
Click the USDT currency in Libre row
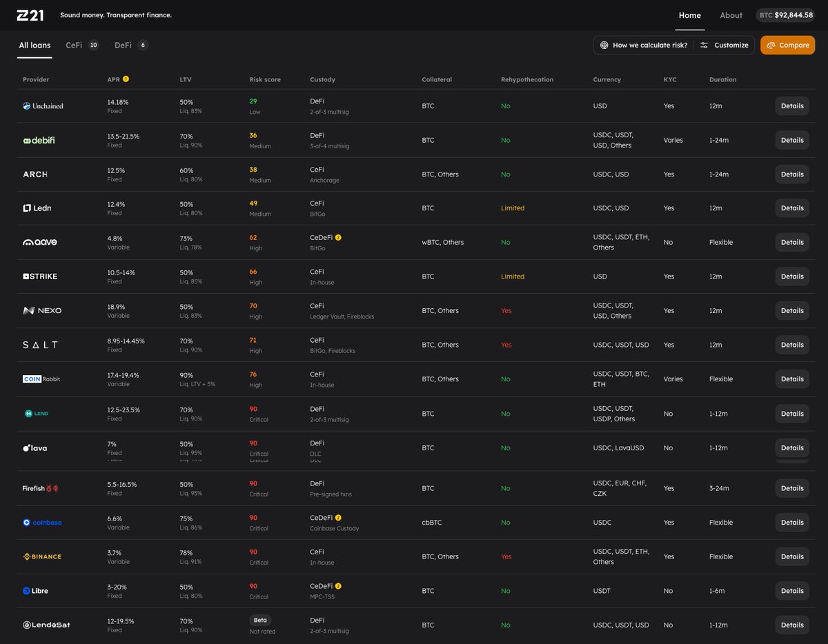pos(602,591)
